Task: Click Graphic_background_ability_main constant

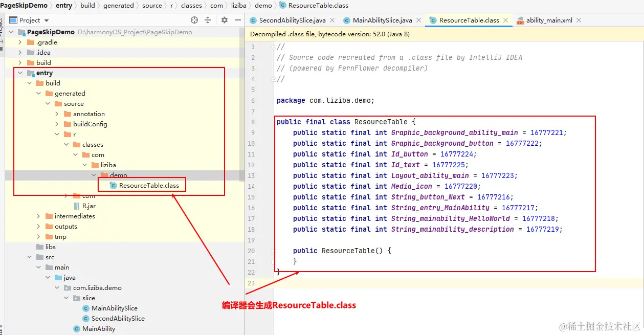Action: [x=455, y=132]
